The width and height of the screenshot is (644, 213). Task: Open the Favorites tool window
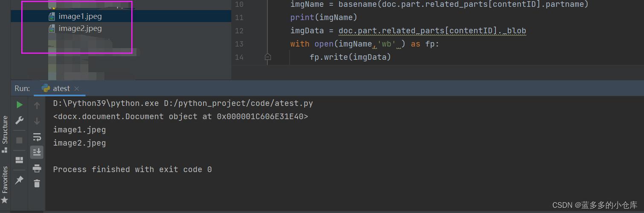pyautogui.click(x=5, y=185)
